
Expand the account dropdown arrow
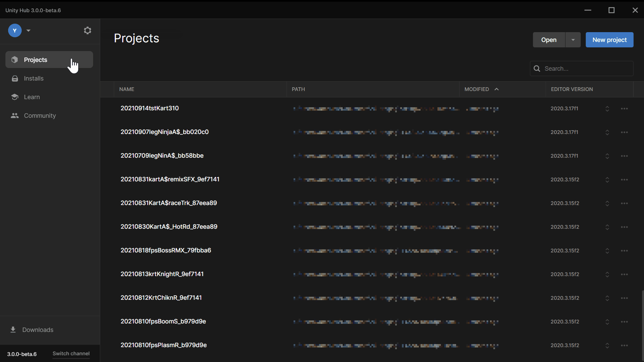click(28, 30)
